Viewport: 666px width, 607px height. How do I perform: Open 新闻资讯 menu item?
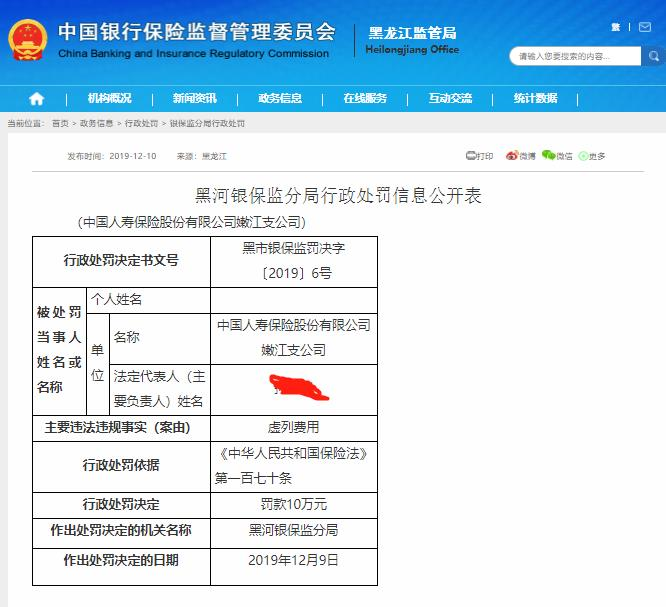point(195,99)
